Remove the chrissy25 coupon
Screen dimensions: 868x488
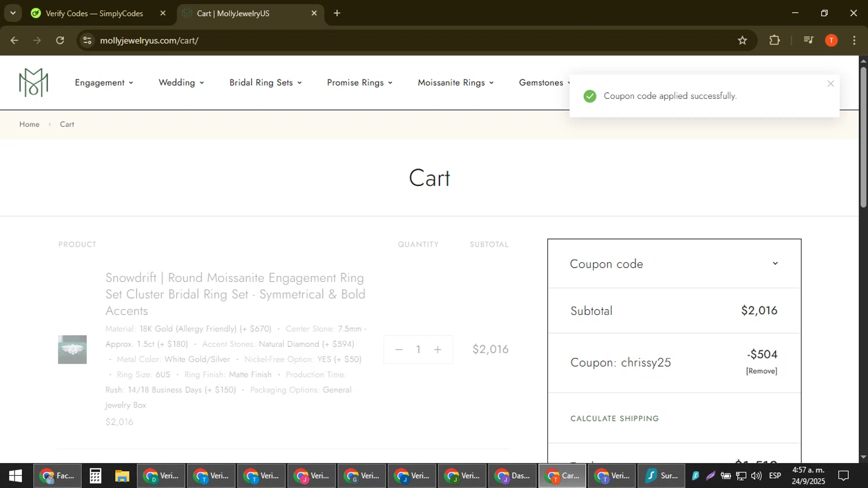[762, 371]
